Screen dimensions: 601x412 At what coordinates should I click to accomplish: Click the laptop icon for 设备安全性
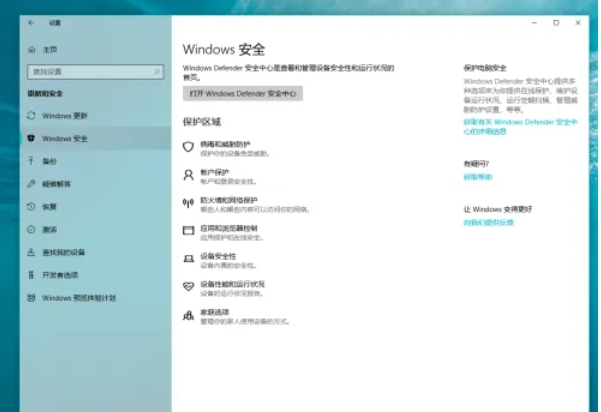click(x=187, y=258)
